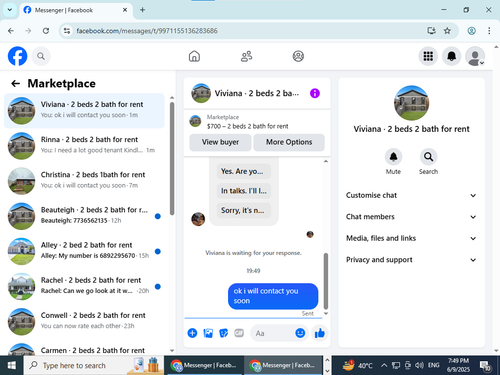Send a thumbs up like
Image resolution: width=500 pixels, height=375 pixels.
[320, 333]
